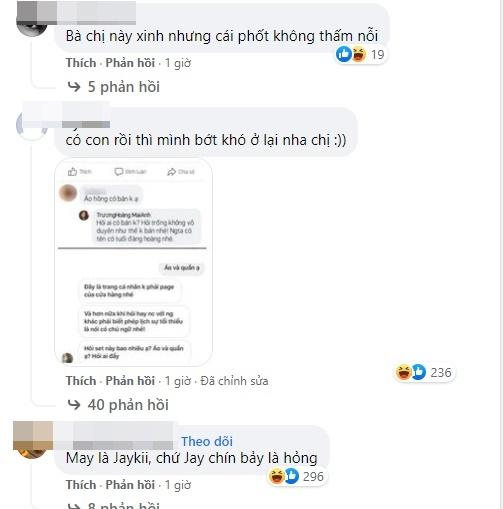Follow the commenter using Theo dõi link
This screenshot has height=509, width=503.
(x=207, y=441)
